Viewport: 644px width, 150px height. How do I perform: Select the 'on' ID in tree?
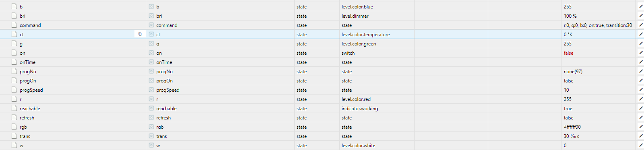23,53
